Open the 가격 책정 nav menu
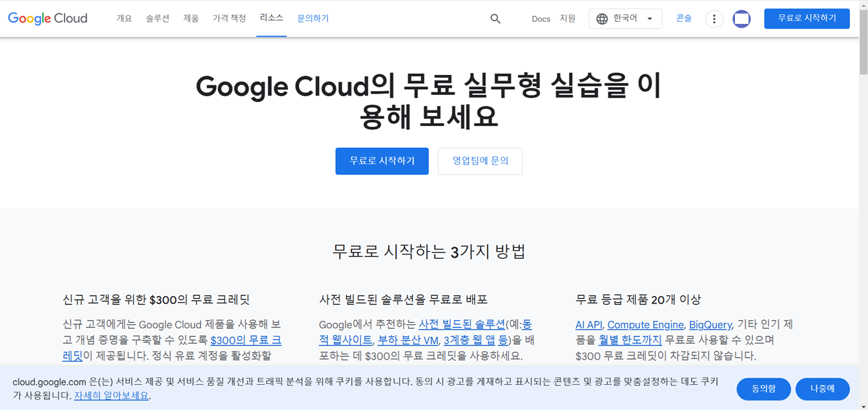This screenshot has height=410, width=868. [x=229, y=19]
